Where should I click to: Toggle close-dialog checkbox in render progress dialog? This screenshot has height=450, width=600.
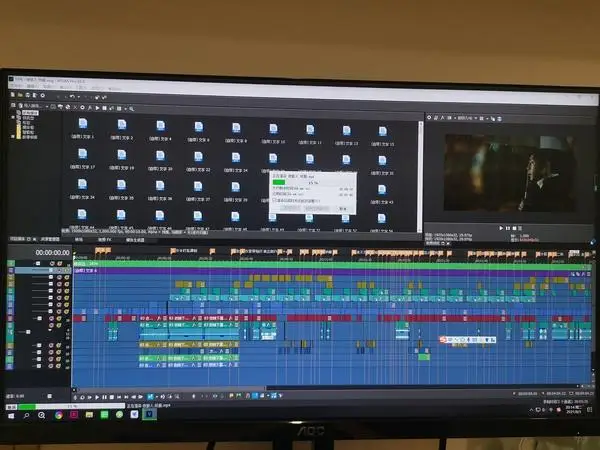coord(274,201)
